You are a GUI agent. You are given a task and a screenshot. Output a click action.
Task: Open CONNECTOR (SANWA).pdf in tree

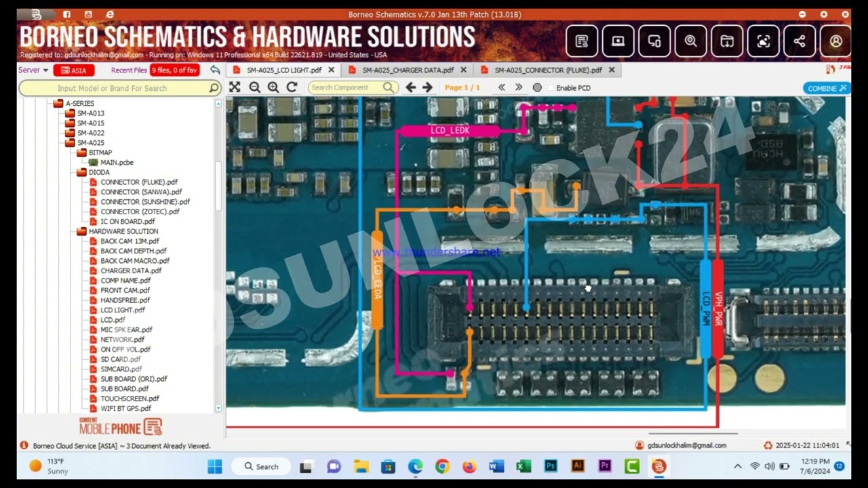pyautogui.click(x=141, y=192)
